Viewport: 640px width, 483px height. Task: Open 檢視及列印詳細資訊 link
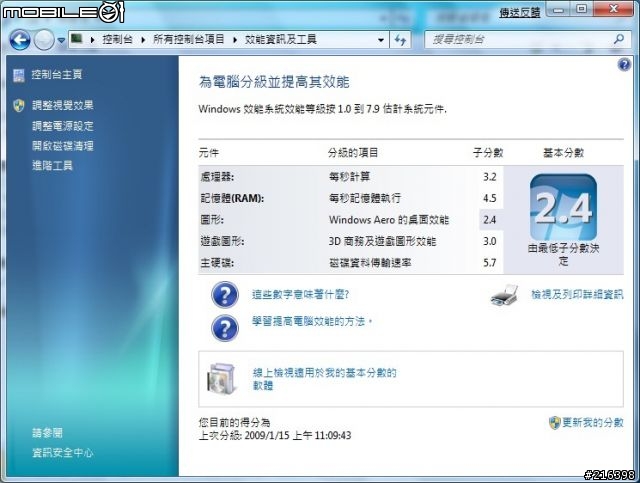click(577, 294)
